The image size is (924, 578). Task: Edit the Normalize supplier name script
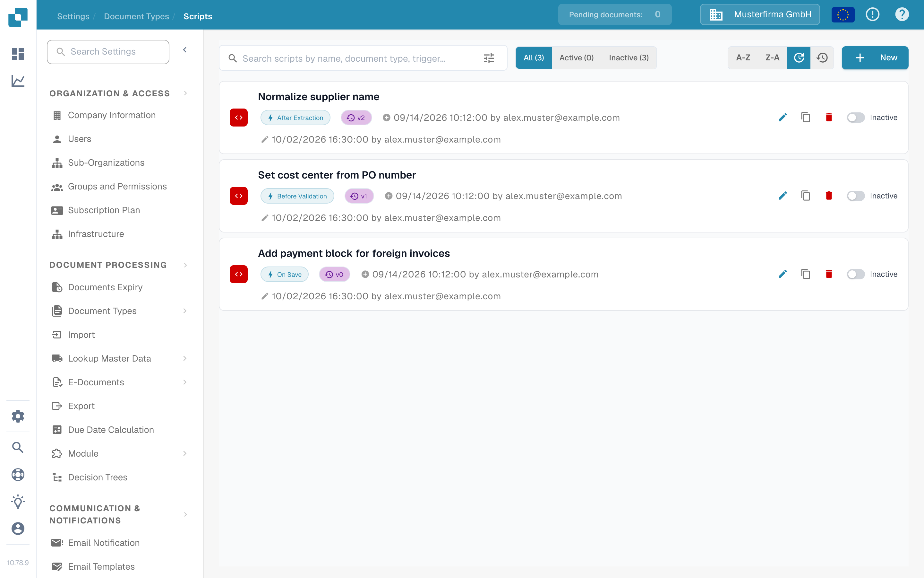[782, 117]
